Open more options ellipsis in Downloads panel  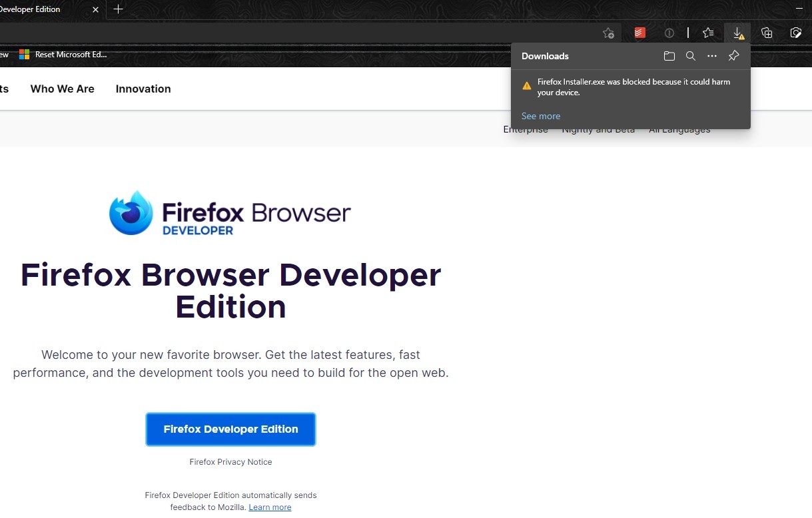[x=712, y=56]
